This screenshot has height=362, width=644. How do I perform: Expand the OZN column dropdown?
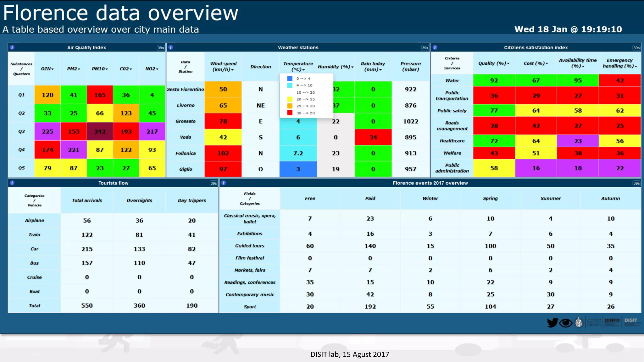[53, 69]
